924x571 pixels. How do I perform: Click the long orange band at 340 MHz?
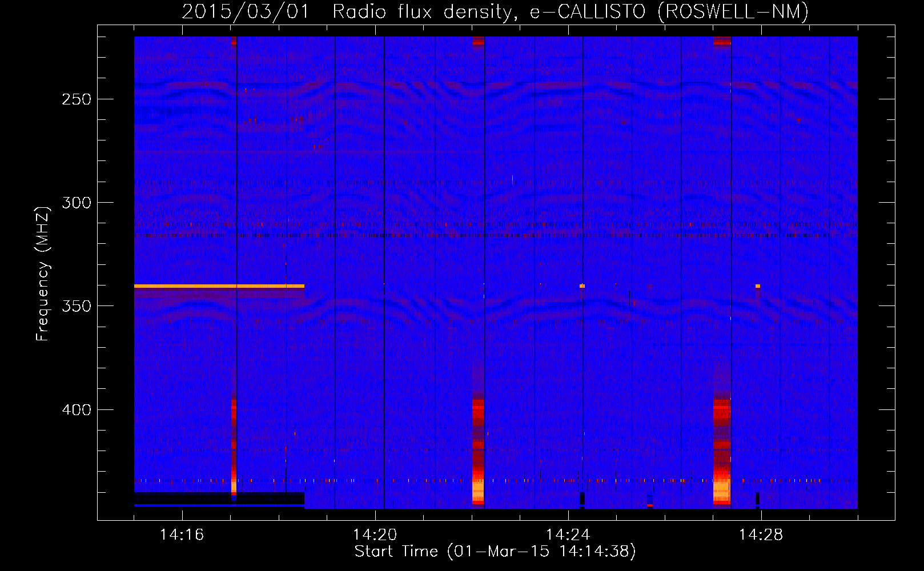(x=219, y=286)
